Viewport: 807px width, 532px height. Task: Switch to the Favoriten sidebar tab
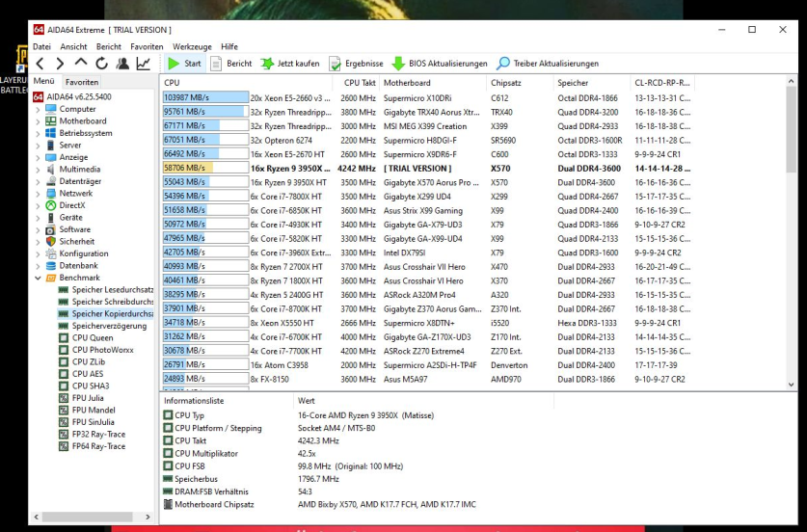click(82, 82)
